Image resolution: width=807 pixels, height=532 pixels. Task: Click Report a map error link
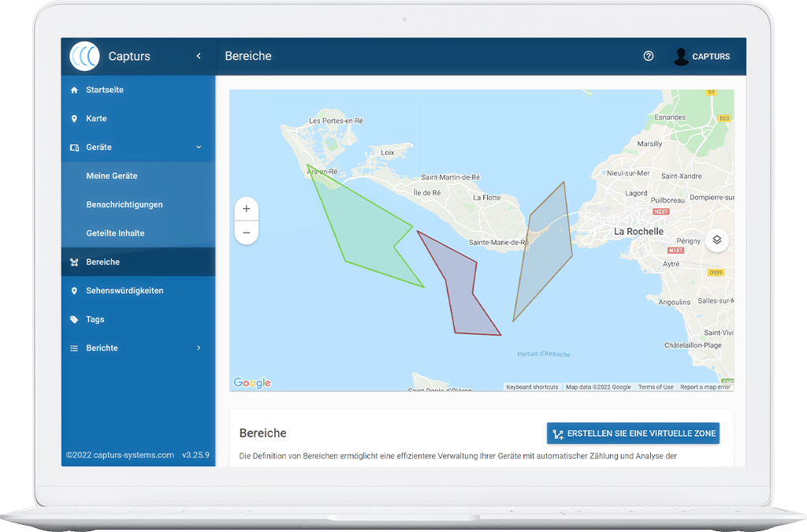[705, 388]
